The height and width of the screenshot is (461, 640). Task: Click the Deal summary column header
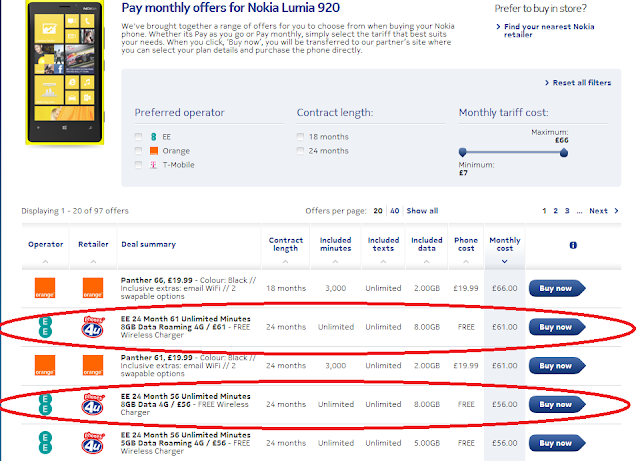149,244
